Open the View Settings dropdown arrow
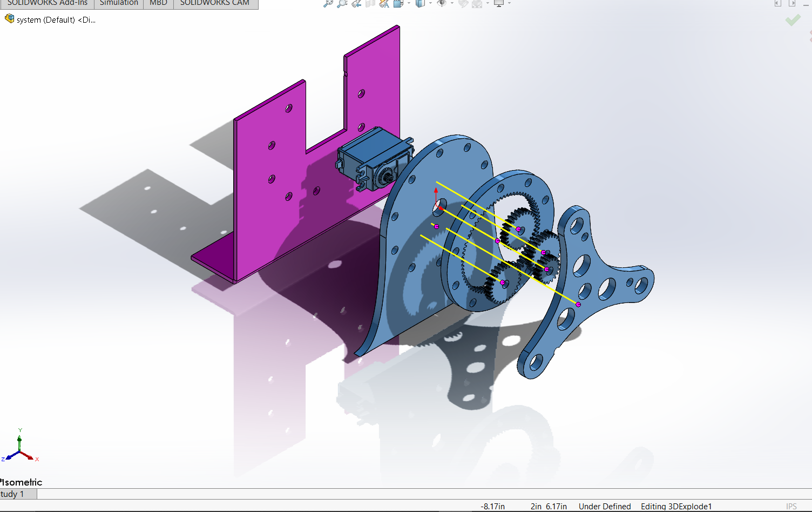This screenshot has height=512, width=812. 509,3
